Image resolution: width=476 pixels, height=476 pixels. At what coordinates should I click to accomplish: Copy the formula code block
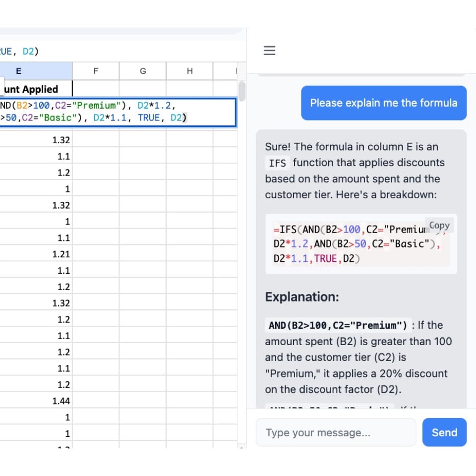click(439, 225)
